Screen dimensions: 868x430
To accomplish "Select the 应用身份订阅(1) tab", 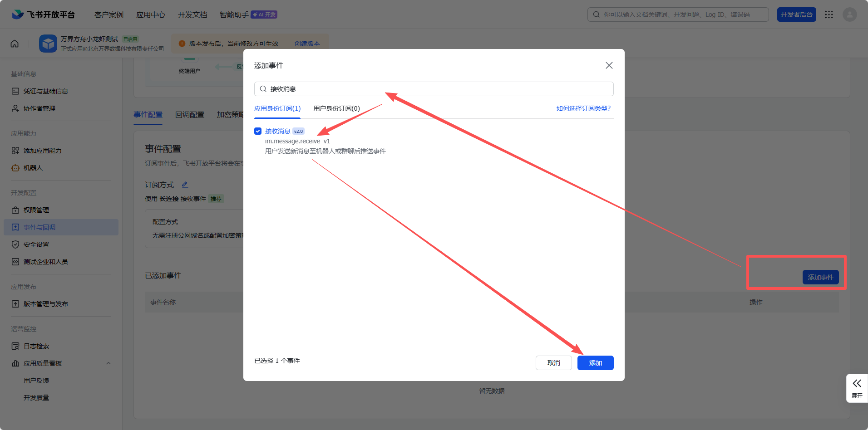I will coord(277,108).
